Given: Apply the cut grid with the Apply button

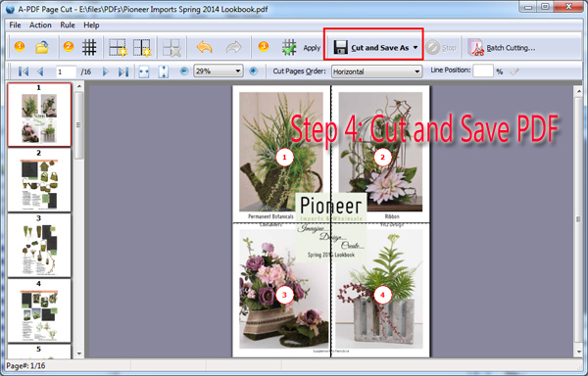Looking at the screenshot, I should 302,48.
